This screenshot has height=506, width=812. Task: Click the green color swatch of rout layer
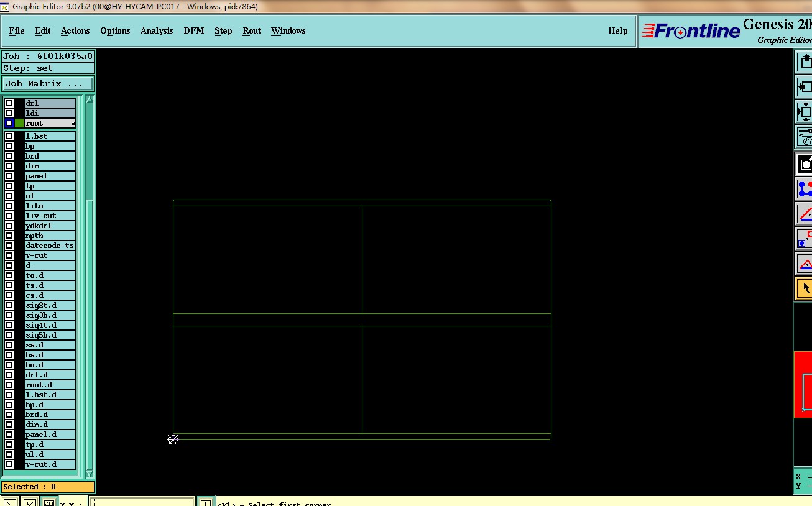[x=19, y=123]
